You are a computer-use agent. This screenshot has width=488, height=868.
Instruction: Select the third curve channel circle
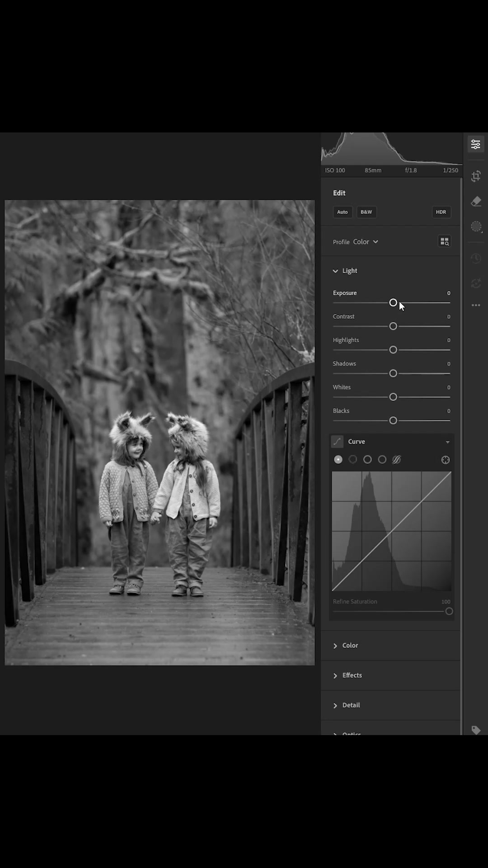(367, 459)
